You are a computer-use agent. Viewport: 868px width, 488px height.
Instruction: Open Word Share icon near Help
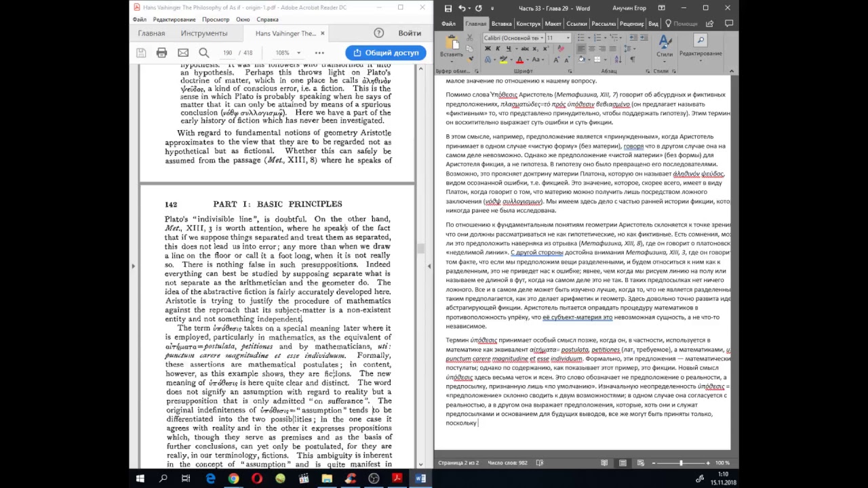pyautogui.click(x=709, y=23)
